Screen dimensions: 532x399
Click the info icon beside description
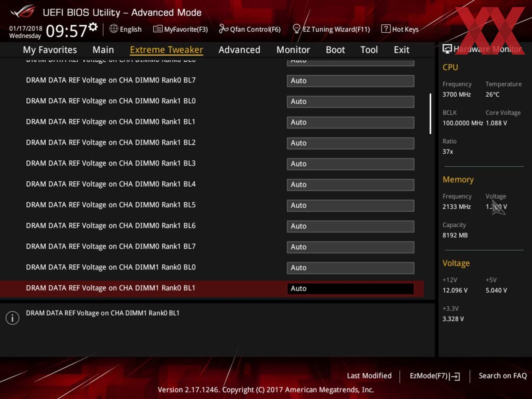[13, 318]
